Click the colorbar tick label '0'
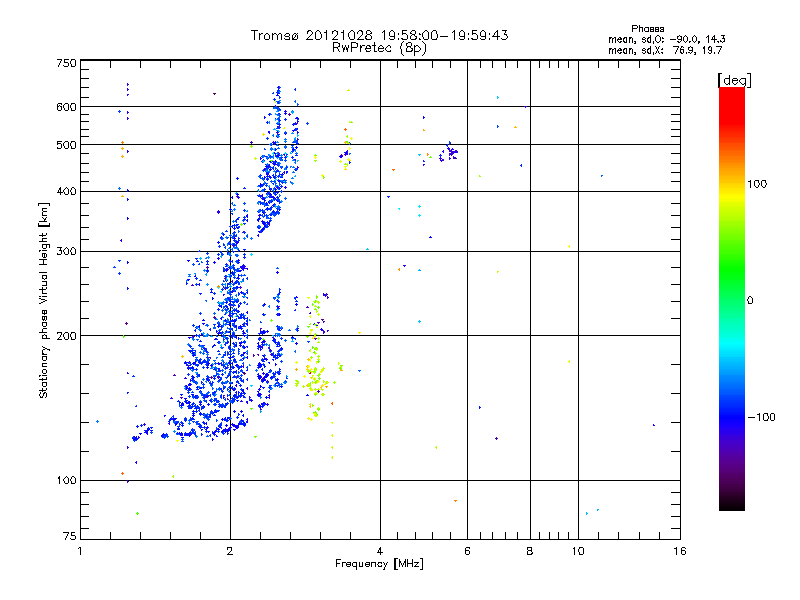Viewport: 800px width, 600px height. click(750, 301)
